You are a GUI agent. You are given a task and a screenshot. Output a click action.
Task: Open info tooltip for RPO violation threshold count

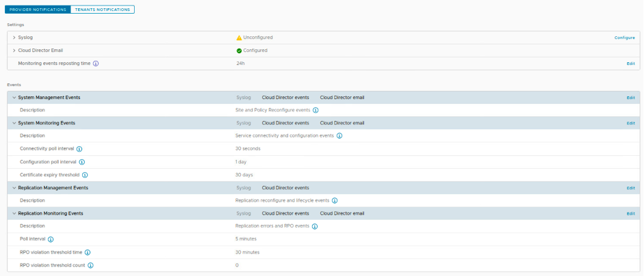tap(90, 265)
